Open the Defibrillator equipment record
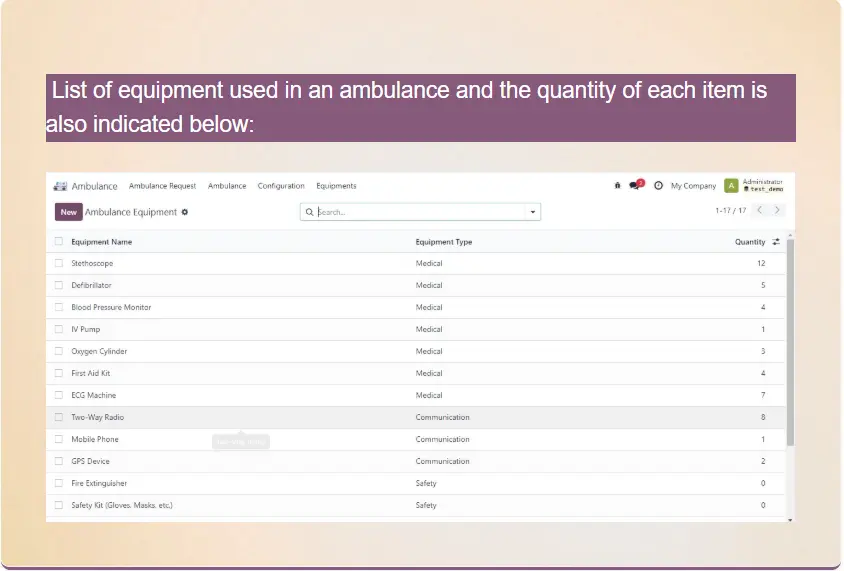 pyautogui.click(x=92, y=285)
